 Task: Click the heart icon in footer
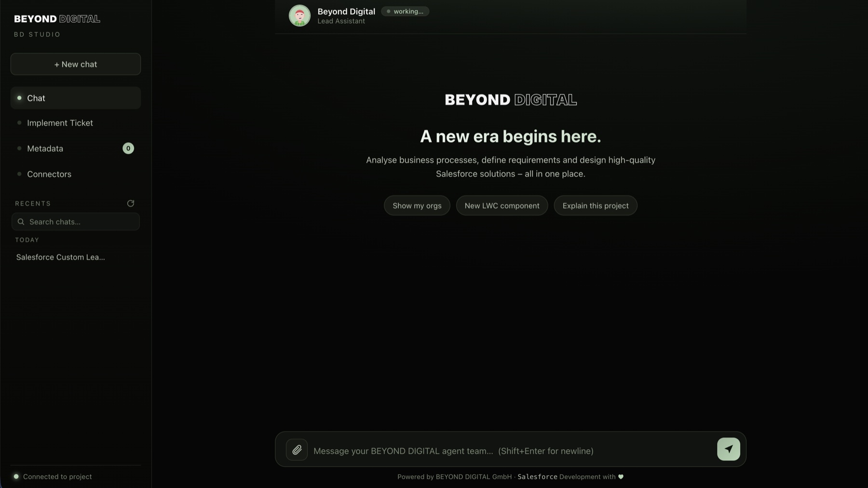(x=621, y=477)
